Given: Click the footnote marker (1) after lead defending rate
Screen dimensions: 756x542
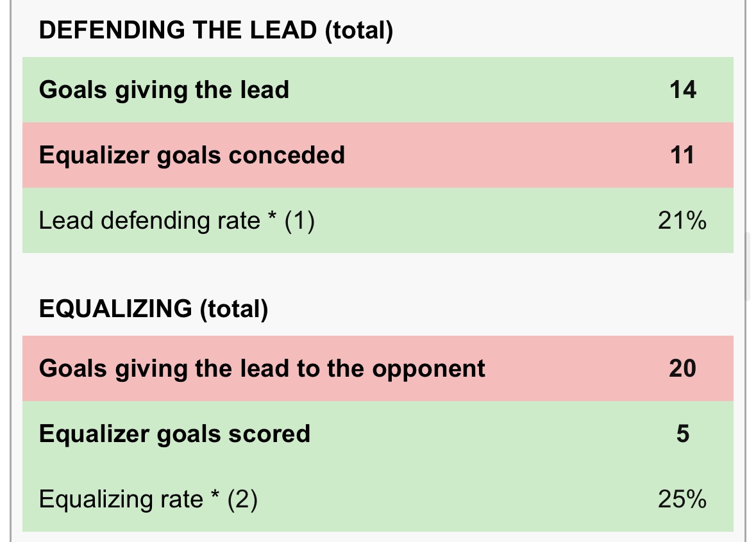Looking at the screenshot, I should click(299, 220).
